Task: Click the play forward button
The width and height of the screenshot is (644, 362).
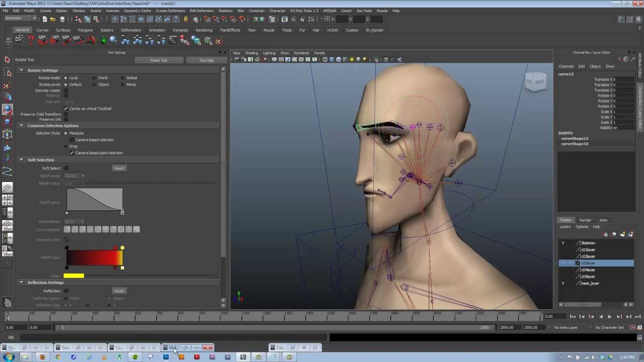Action: click(610, 317)
